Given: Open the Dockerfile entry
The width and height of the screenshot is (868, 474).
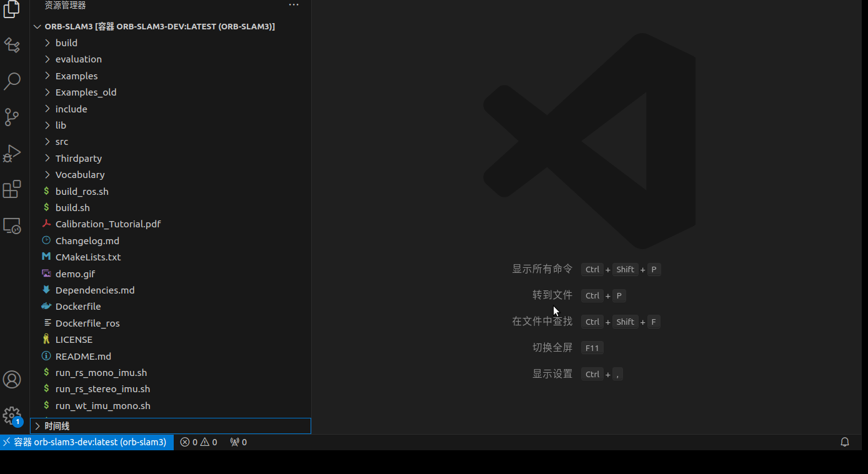Looking at the screenshot, I should 171,307.
